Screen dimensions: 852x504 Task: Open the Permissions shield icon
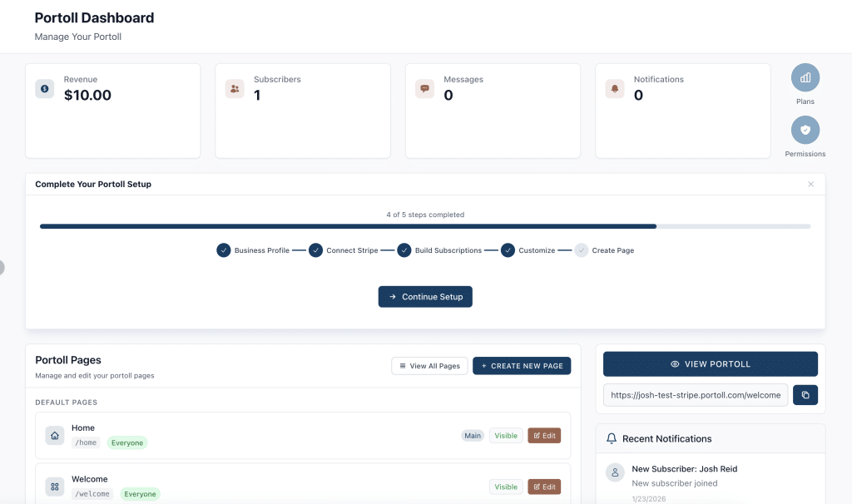pos(805,130)
